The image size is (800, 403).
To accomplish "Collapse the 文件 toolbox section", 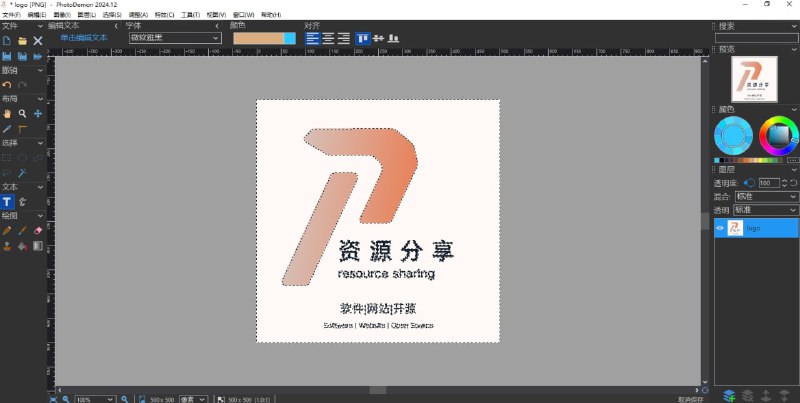I will (x=40, y=26).
